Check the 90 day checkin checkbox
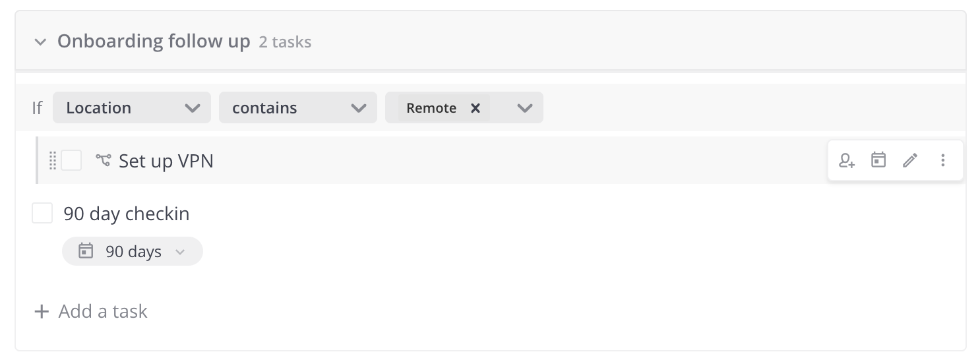 click(x=42, y=213)
